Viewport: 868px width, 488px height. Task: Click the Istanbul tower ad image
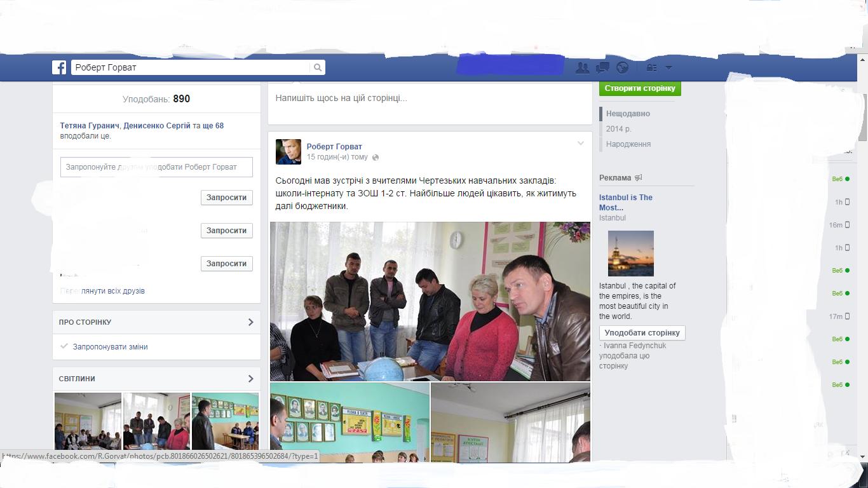tap(631, 254)
